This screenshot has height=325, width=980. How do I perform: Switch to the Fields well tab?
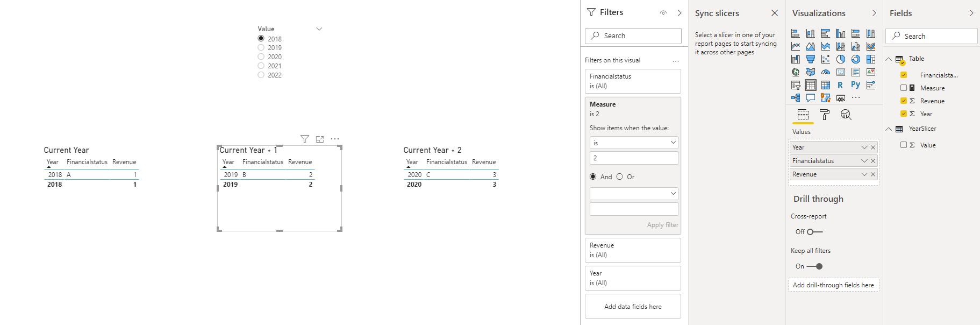803,115
